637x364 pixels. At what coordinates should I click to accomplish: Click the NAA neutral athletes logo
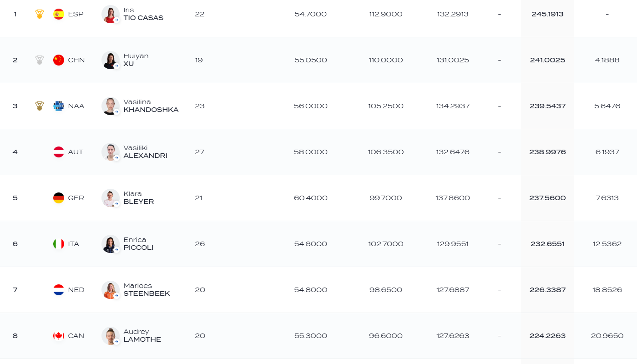coord(59,106)
